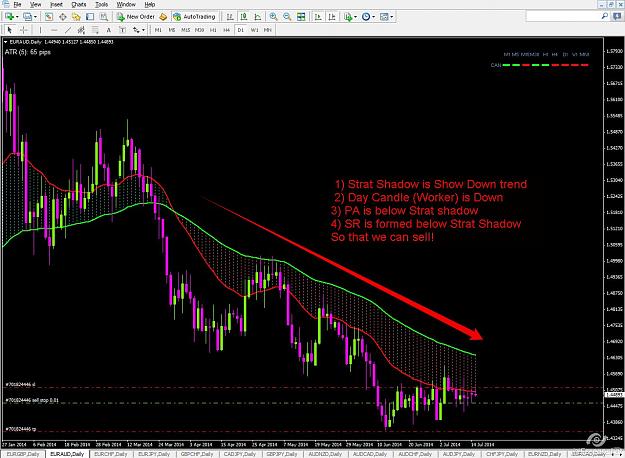
Task: Select the horizontal line drawing tool
Action: click(x=54, y=30)
